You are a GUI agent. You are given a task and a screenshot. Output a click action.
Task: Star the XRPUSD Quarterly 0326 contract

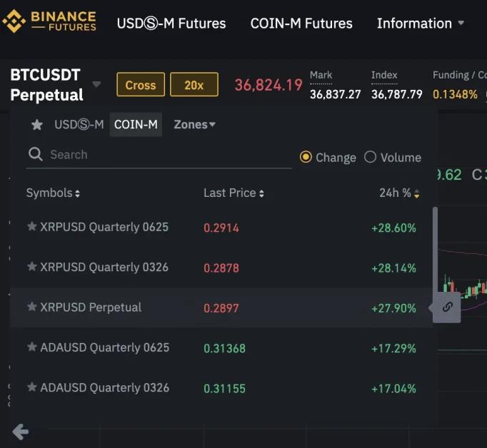(31, 267)
